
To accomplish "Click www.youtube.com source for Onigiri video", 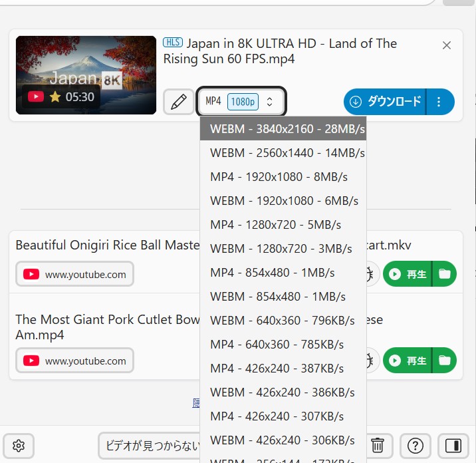I will click(x=74, y=274).
